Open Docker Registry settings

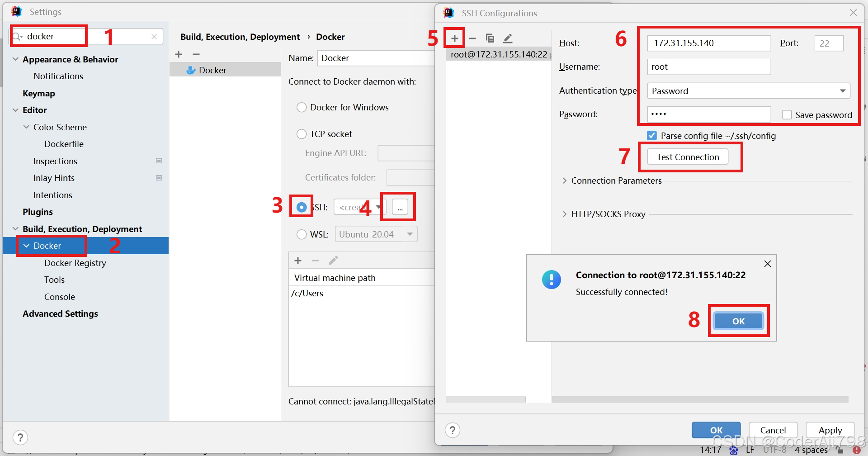[75, 263]
